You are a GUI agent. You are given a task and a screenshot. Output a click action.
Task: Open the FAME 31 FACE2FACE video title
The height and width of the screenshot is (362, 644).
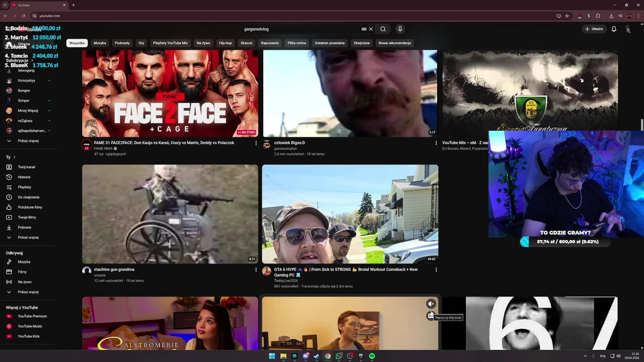[164, 143]
